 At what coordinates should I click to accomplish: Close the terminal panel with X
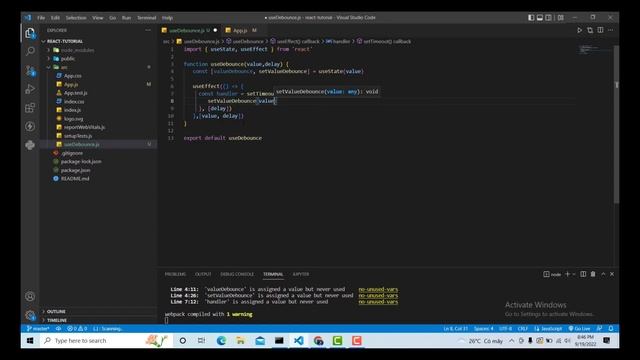(x=612, y=274)
